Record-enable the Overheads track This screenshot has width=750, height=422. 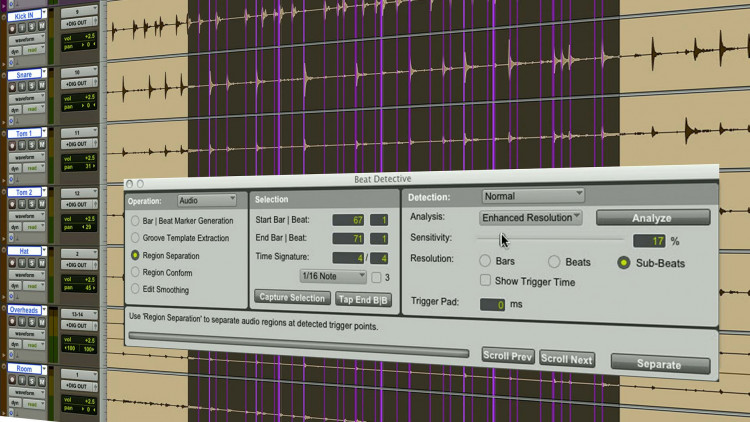(x=13, y=322)
